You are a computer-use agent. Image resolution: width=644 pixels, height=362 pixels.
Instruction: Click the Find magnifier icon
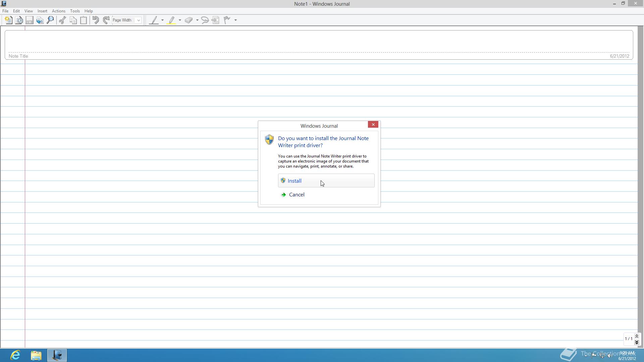[50, 20]
